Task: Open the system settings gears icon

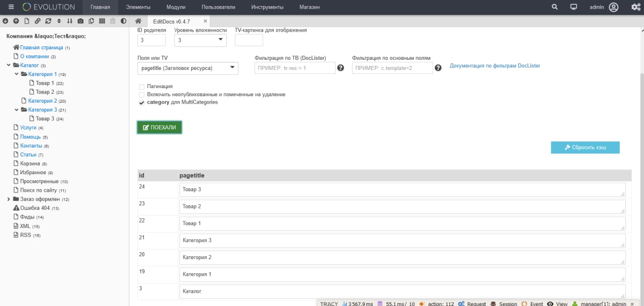Action: click(635, 7)
